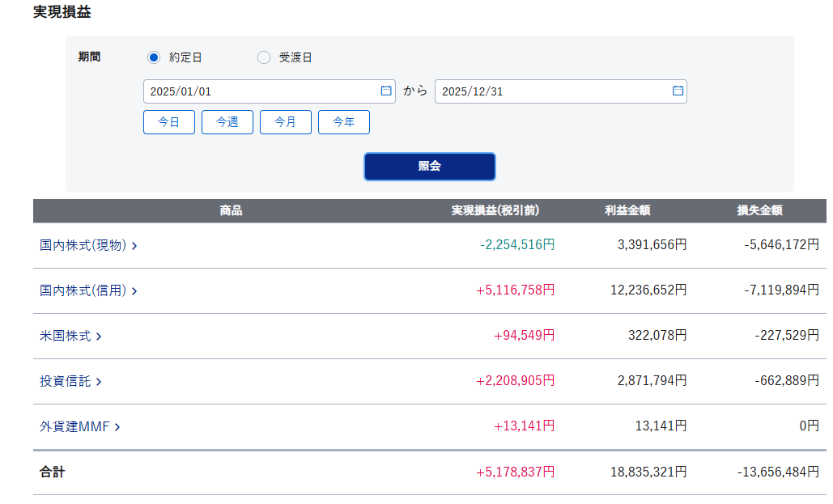Select the 約定日 radio button
The width and height of the screenshot is (833, 504).
coord(154,57)
